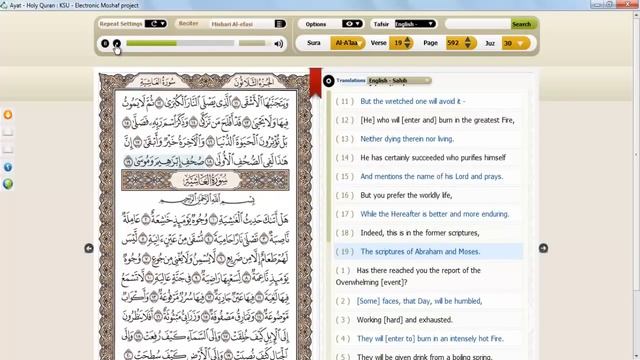The image size is (640, 360).
Task: Go to next page arrow
Action: pyautogui.click(x=543, y=248)
